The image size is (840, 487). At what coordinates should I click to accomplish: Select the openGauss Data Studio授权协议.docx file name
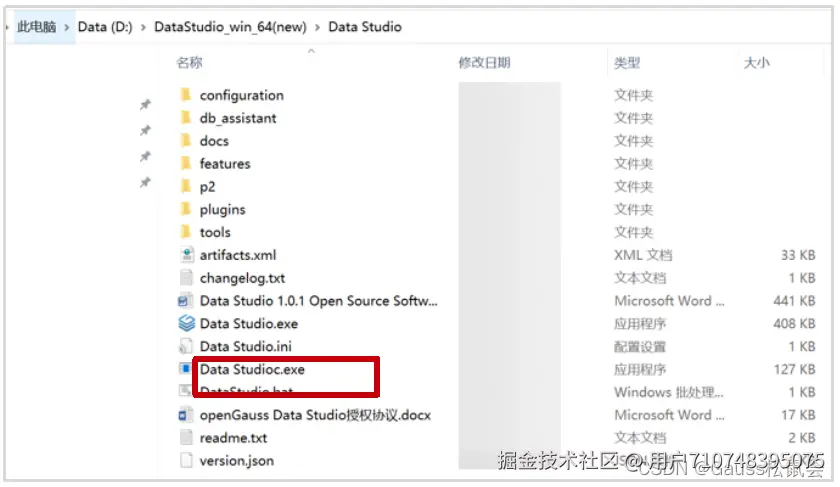pyautogui.click(x=315, y=415)
